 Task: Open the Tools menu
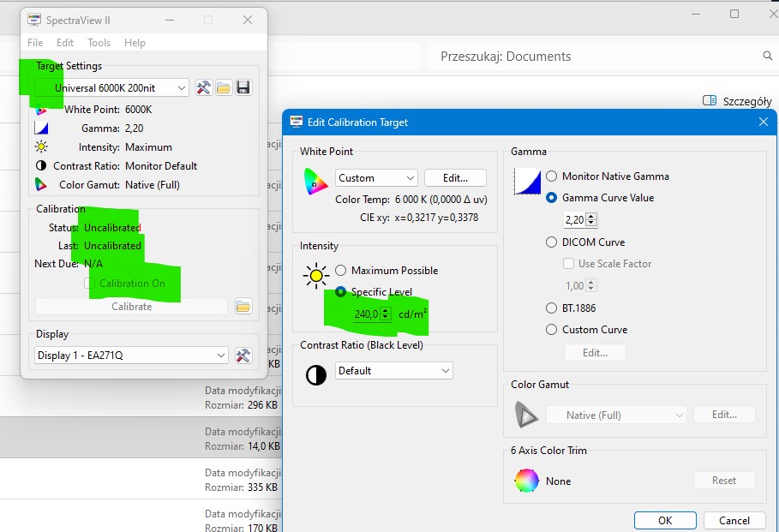click(x=99, y=43)
